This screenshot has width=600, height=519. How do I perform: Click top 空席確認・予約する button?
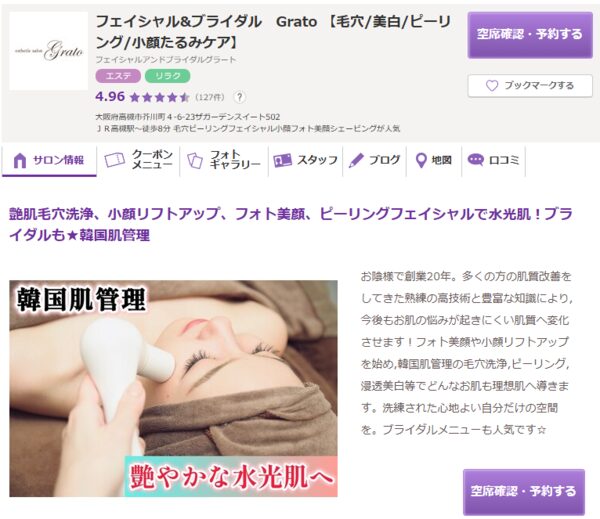click(530, 35)
